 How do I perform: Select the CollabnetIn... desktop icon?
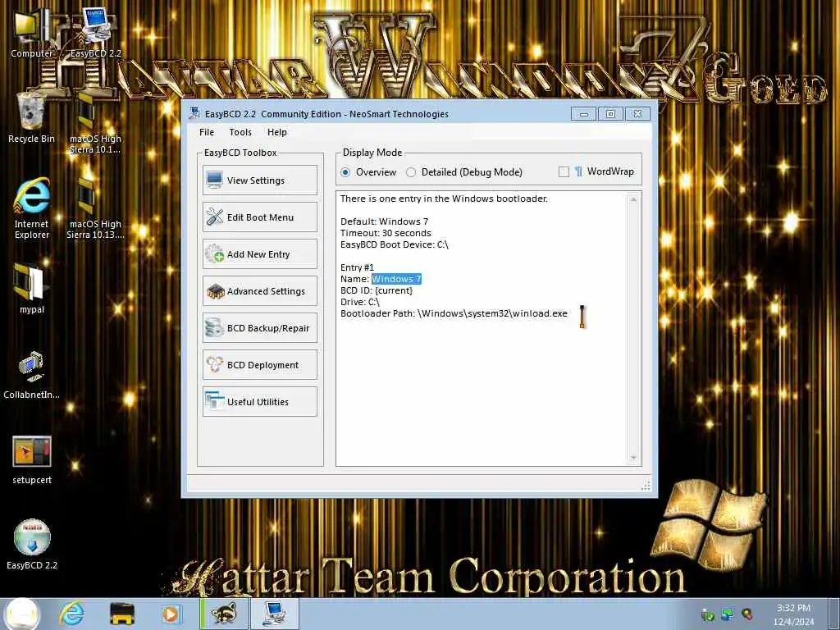[x=32, y=374]
